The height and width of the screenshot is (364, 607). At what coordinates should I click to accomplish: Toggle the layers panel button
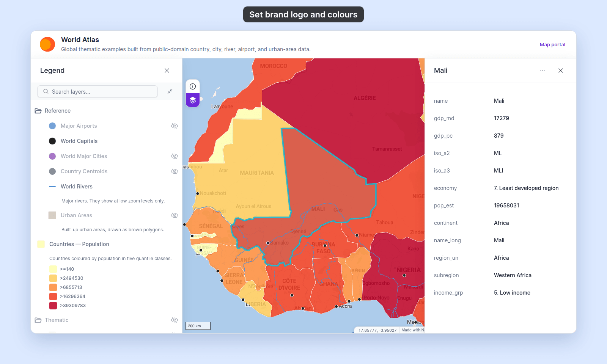click(193, 100)
